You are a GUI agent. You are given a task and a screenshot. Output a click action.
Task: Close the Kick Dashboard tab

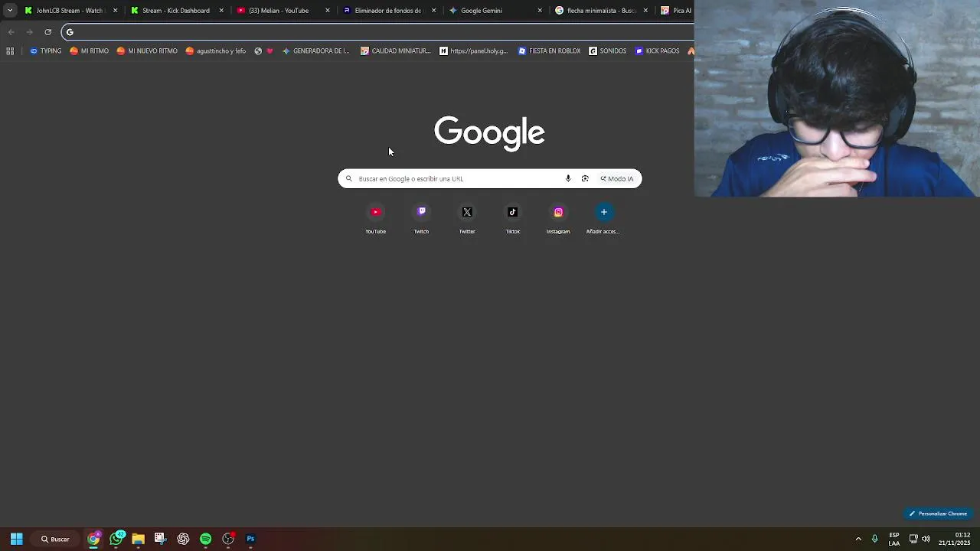tap(221, 11)
